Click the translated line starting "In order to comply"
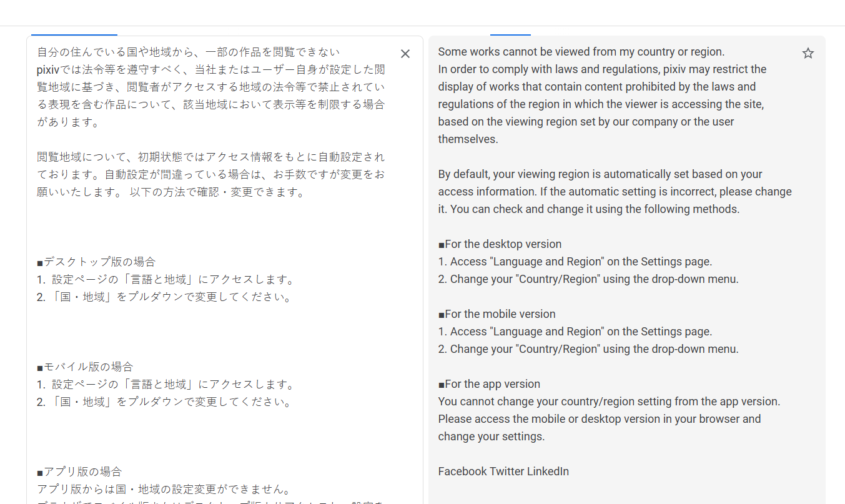The height and width of the screenshot is (504, 845). pyautogui.click(x=602, y=69)
